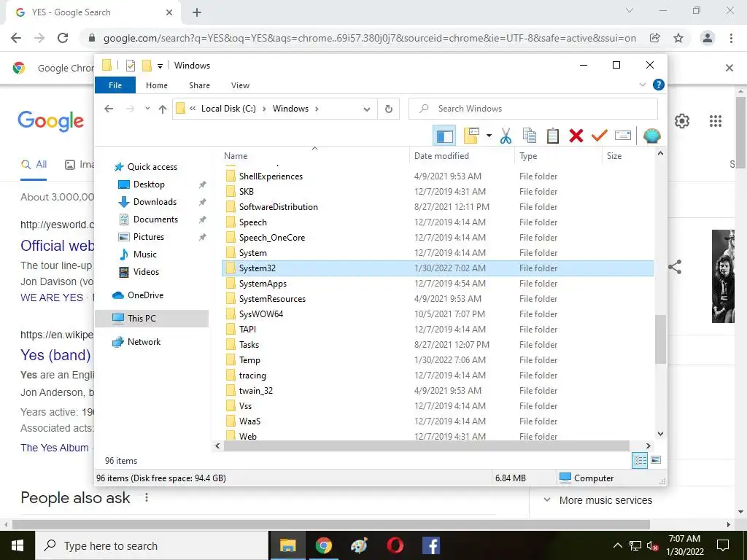Share this page icon in Chrome
Viewport: 747px width, 560px height.
(655, 38)
